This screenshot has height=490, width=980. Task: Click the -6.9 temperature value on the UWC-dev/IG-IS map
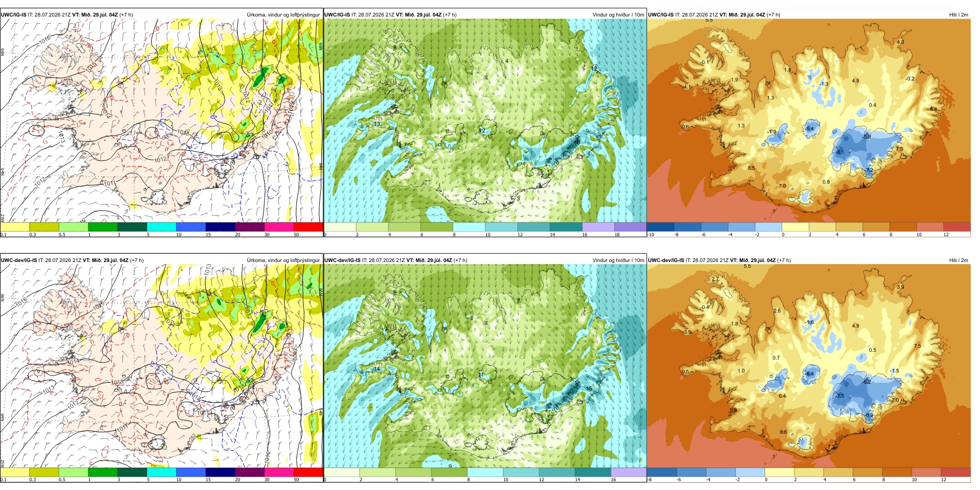pos(869,415)
